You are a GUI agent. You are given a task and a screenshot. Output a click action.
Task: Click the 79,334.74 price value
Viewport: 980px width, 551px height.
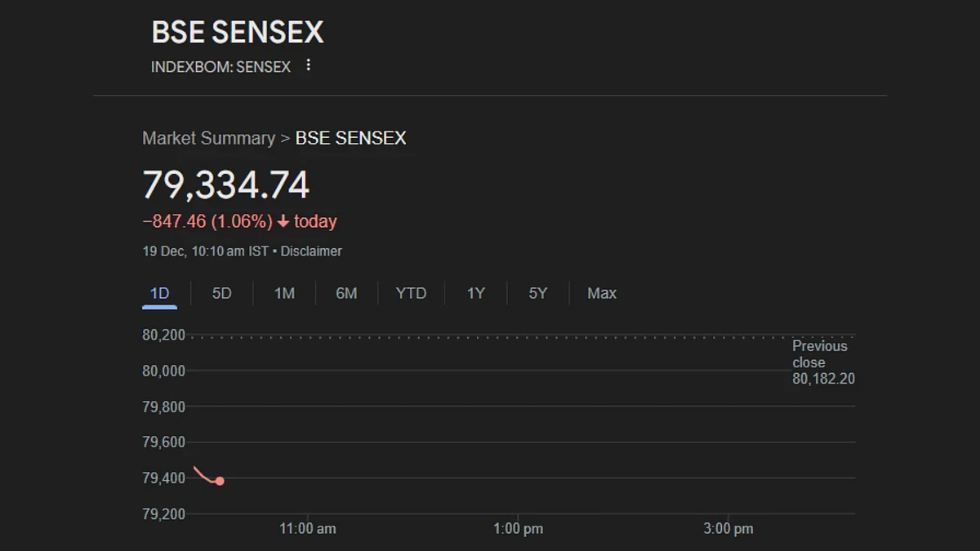tap(226, 184)
